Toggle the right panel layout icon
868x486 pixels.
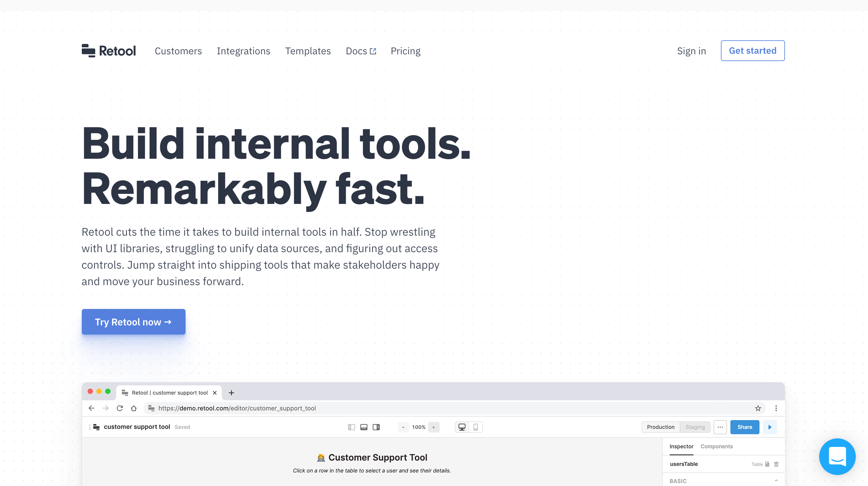(x=376, y=427)
